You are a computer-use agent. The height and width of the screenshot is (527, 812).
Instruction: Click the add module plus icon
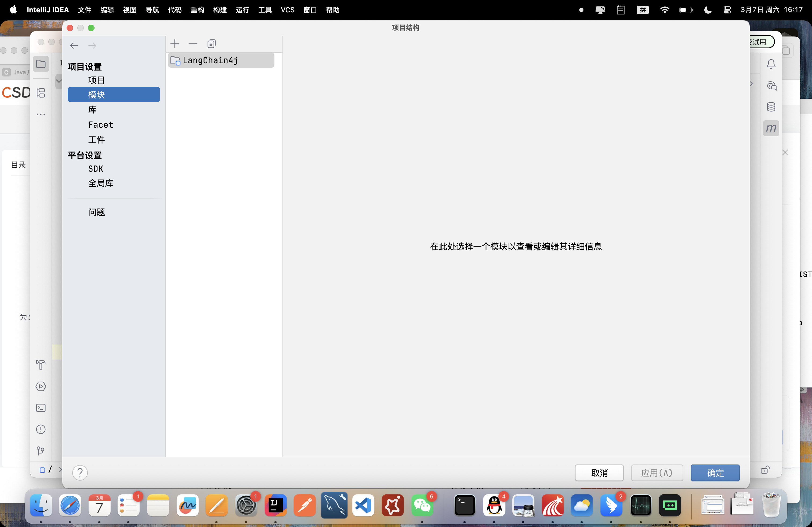[175, 44]
